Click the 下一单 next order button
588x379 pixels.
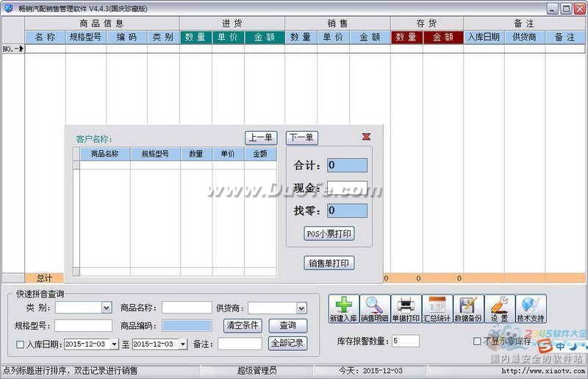[301, 138]
